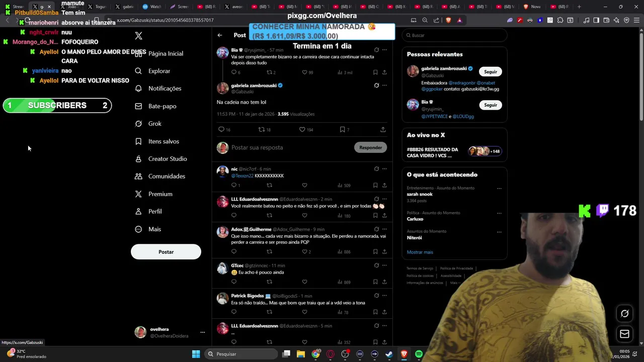Open more options on Patrick Bigodss's reply
The height and width of the screenshot is (362, 644).
(x=384, y=296)
